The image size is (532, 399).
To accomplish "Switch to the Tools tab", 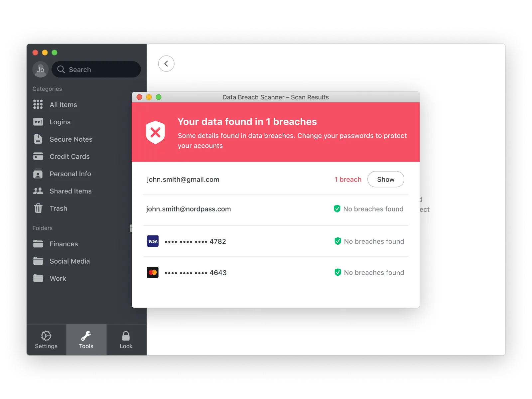I will pyautogui.click(x=86, y=339).
